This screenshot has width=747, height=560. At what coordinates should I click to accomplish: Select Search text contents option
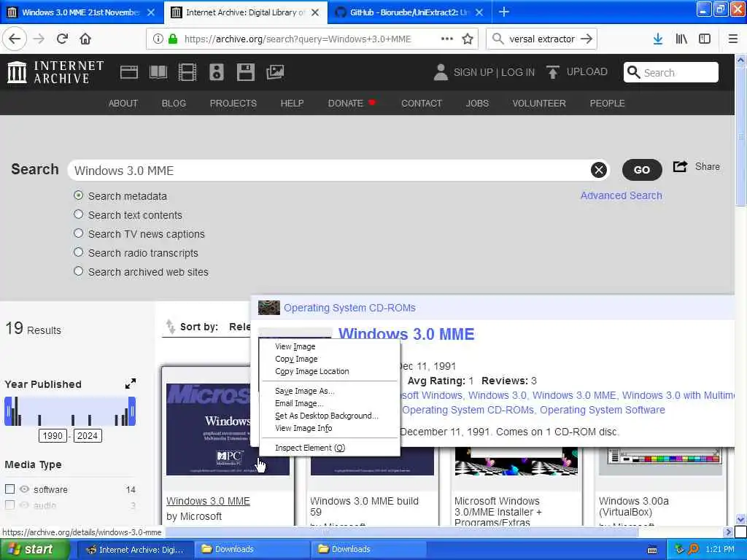pos(79,215)
